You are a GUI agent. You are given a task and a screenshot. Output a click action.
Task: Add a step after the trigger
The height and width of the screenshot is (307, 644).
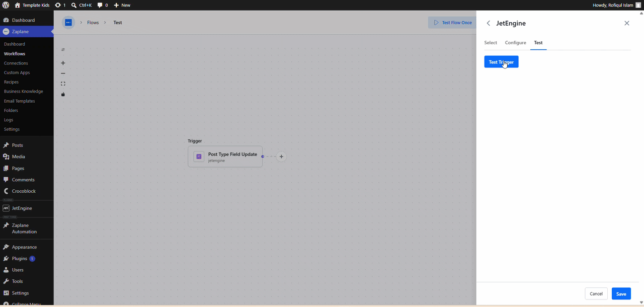point(281,157)
